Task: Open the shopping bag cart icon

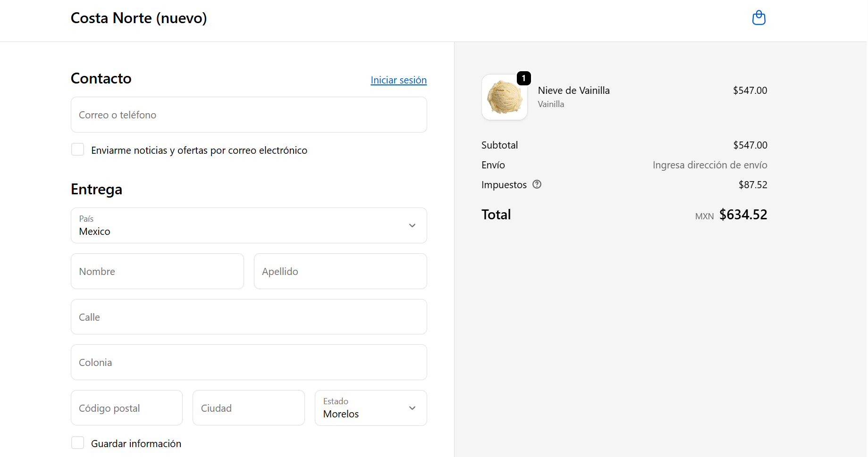Action: [758, 18]
